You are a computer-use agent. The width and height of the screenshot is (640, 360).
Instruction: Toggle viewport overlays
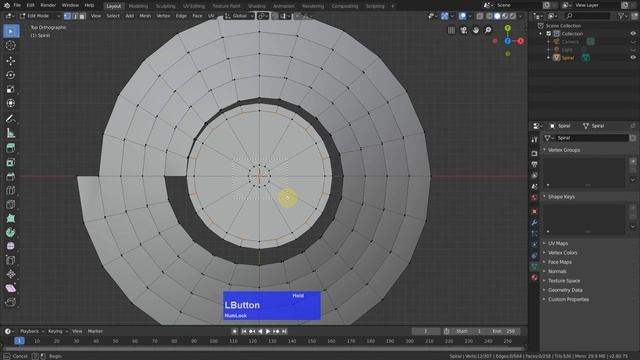(462, 16)
